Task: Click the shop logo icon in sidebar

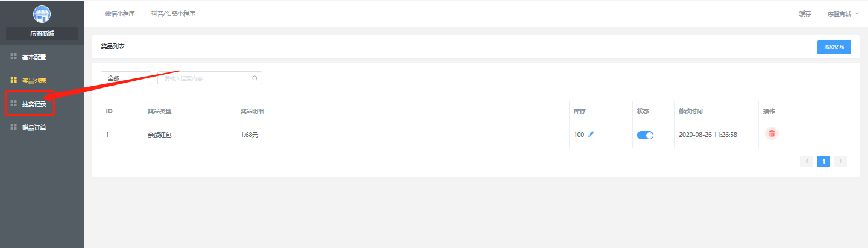Action: [42, 14]
